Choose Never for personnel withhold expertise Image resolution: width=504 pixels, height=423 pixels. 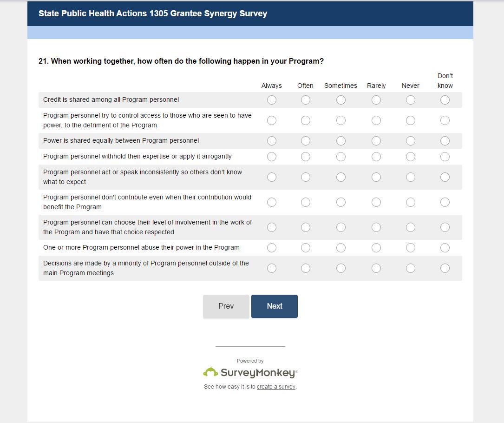(x=411, y=157)
